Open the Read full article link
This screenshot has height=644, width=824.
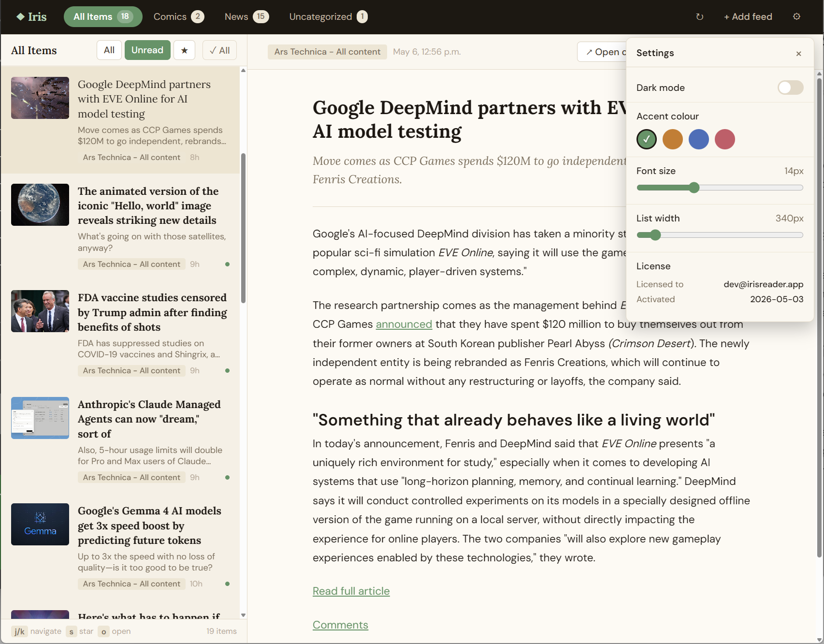click(x=351, y=591)
